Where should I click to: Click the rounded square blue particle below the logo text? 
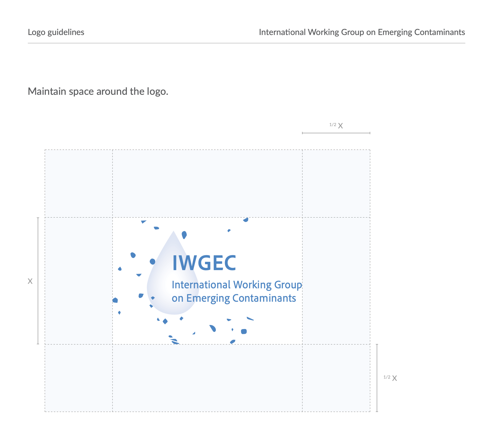point(244,331)
